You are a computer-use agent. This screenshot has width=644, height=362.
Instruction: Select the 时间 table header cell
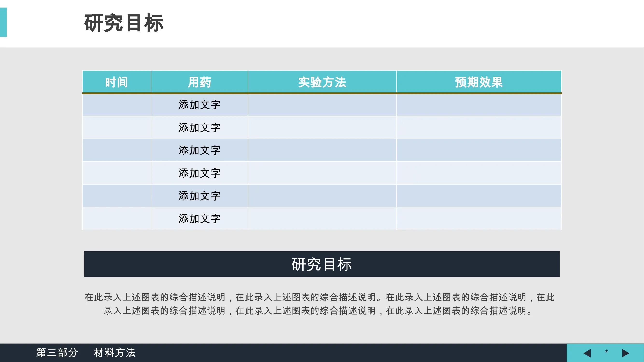coord(116,82)
